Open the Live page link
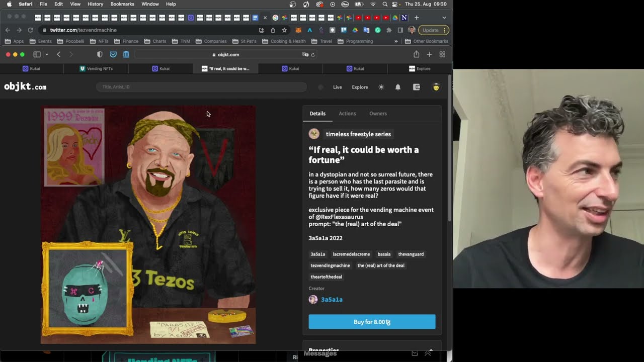The height and width of the screenshot is (362, 644). click(x=338, y=87)
